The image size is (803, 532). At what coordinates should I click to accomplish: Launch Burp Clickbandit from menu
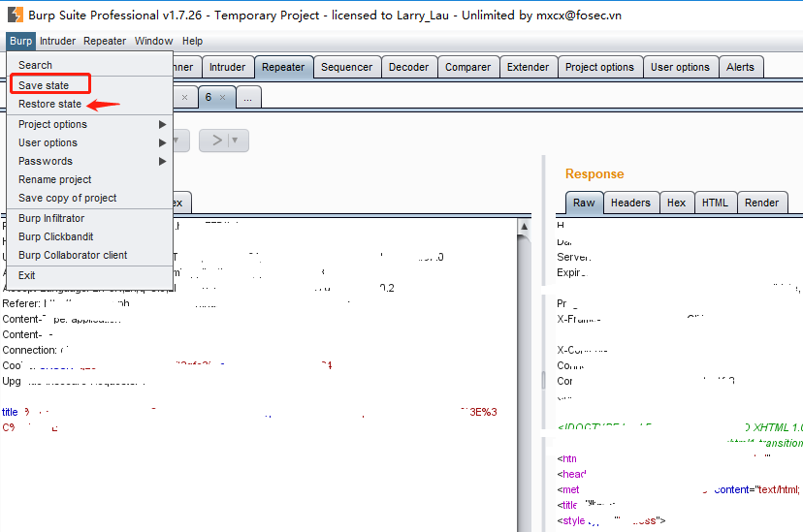(x=90, y=236)
